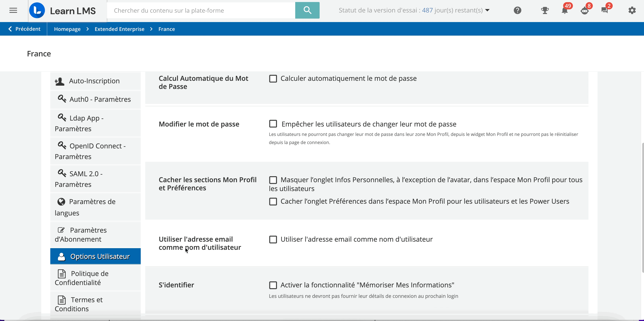
Task: Click the document icon for Politique de Confidentialité
Action: point(62,274)
